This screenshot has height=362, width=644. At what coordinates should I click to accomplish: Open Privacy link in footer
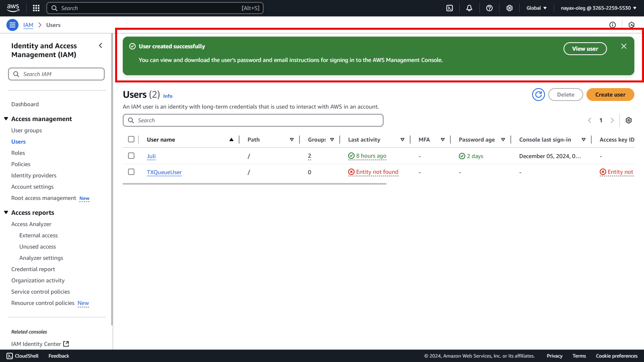555,356
